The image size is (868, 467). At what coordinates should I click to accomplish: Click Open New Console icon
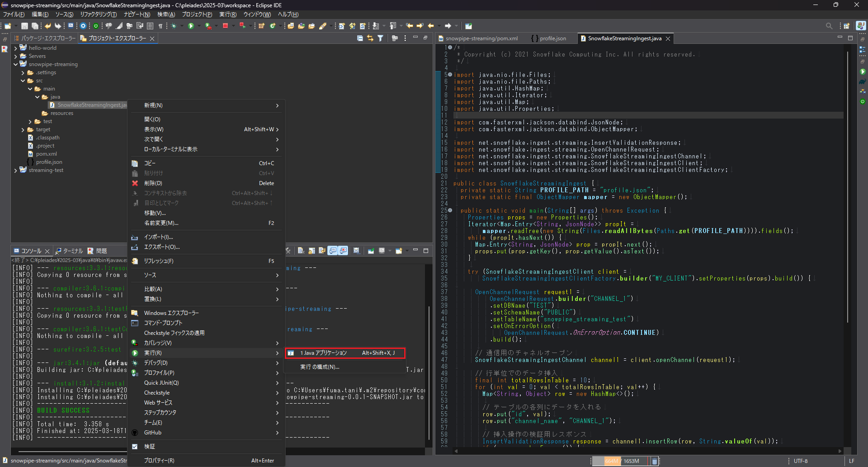click(x=398, y=250)
